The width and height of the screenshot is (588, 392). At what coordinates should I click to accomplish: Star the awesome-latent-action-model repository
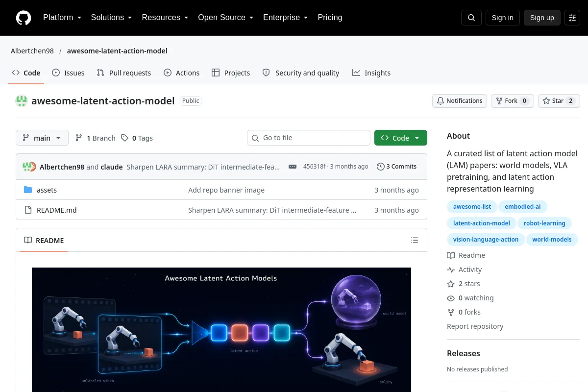click(559, 101)
